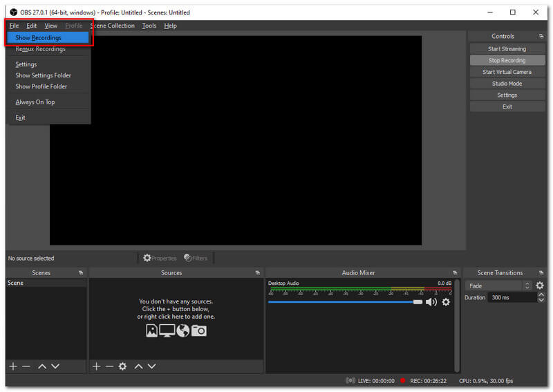Screen dimensions: 553x392
Task: Add a new scene with plus icon
Action: tap(12, 366)
